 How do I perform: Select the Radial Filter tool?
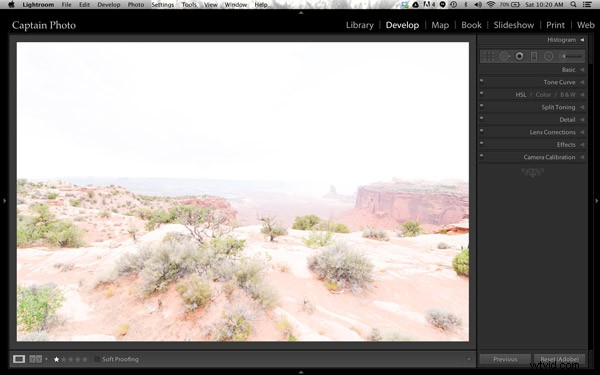coord(548,56)
